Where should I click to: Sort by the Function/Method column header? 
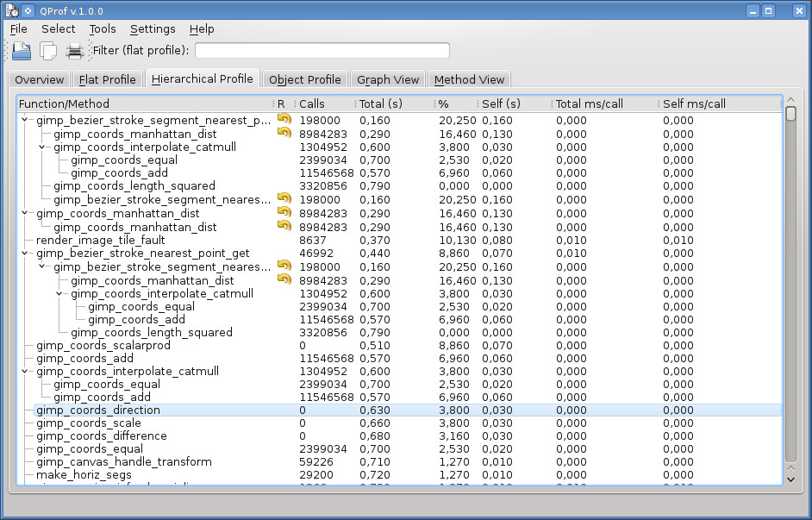tap(145, 103)
